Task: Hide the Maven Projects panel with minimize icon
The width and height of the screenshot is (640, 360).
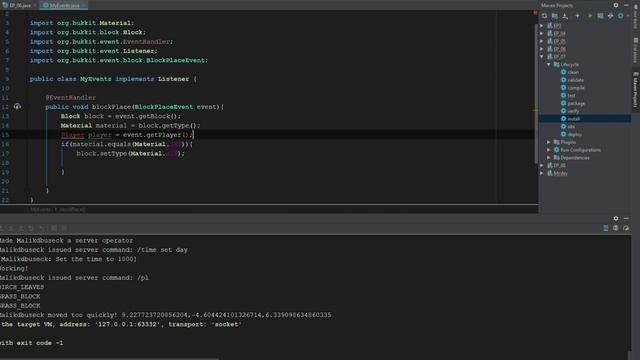Action: click(626, 5)
